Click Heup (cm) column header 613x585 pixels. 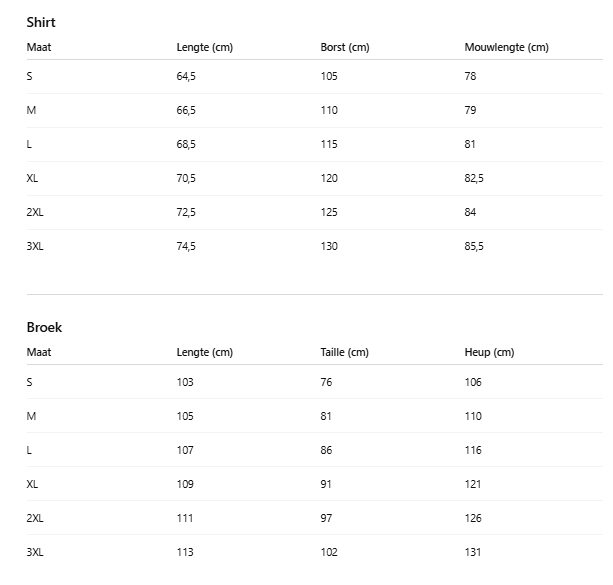pos(489,352)
